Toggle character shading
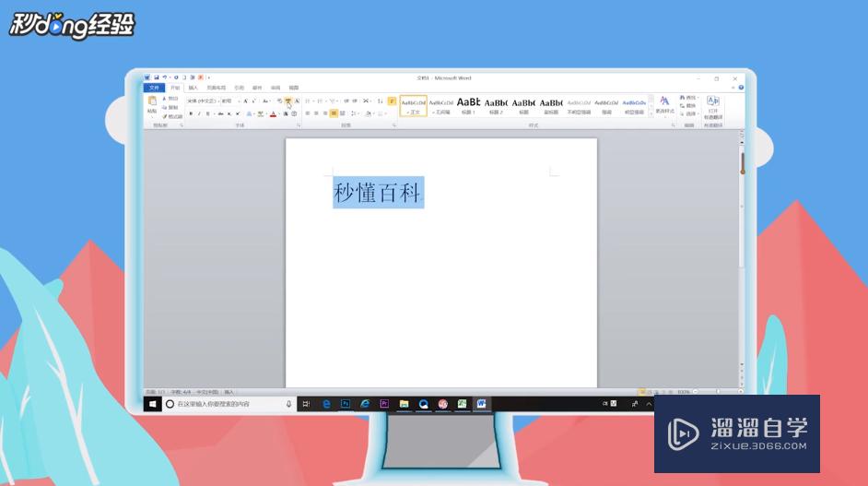Screen dimensions: 868x486 (x=286, y=113)
